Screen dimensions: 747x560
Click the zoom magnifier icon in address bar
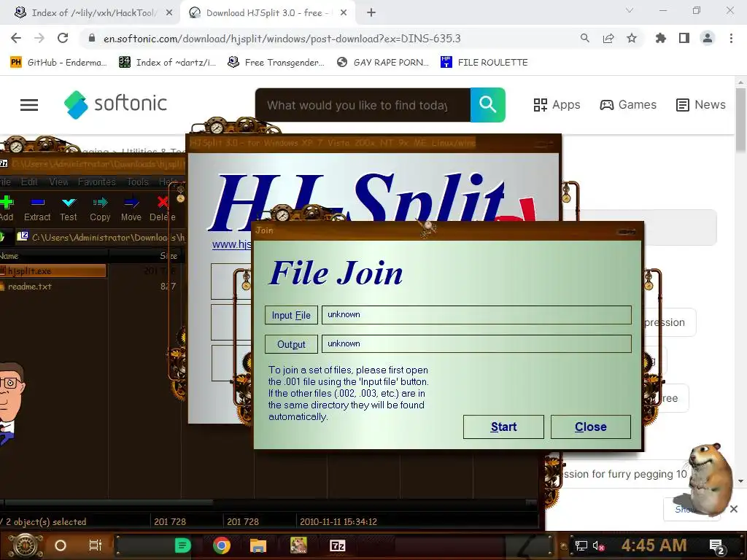tap(584, 38)
